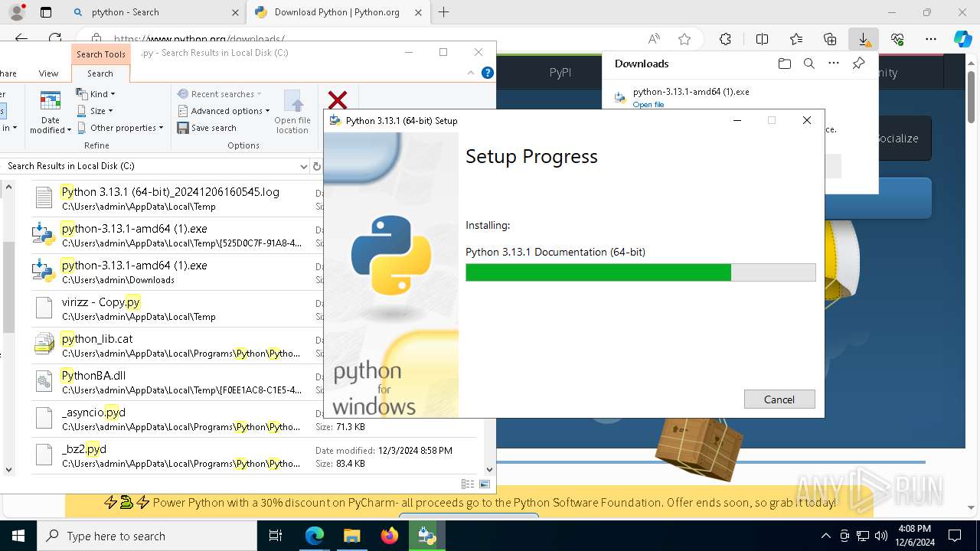
Task: Click the Socialize button on python.org
Action: click(897, 139)
